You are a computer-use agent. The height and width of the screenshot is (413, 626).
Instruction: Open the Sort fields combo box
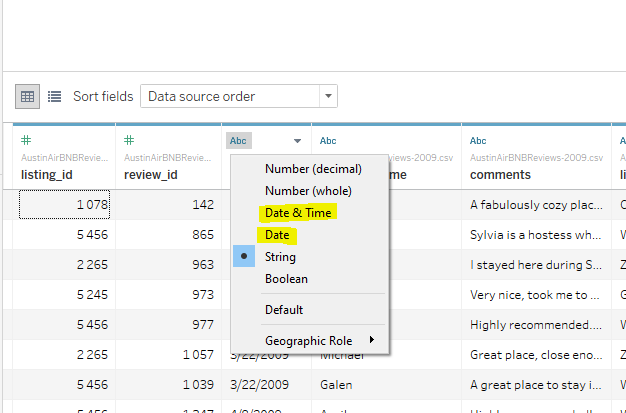[x=238, y=97]
